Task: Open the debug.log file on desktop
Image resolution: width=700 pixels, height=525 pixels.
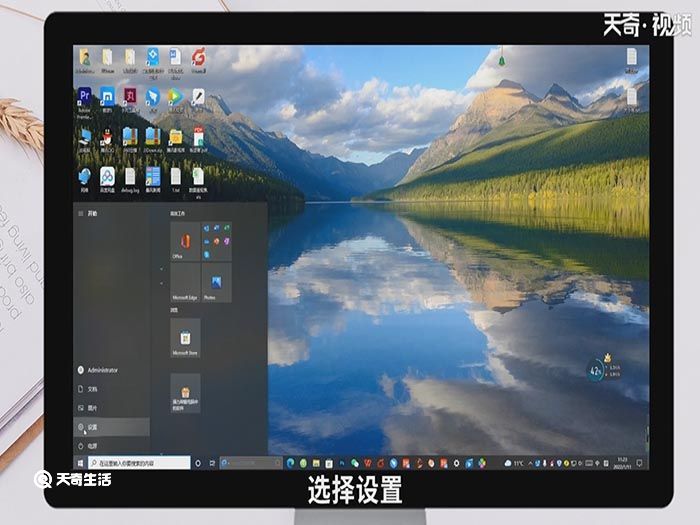Action: [x=130, y=177]
